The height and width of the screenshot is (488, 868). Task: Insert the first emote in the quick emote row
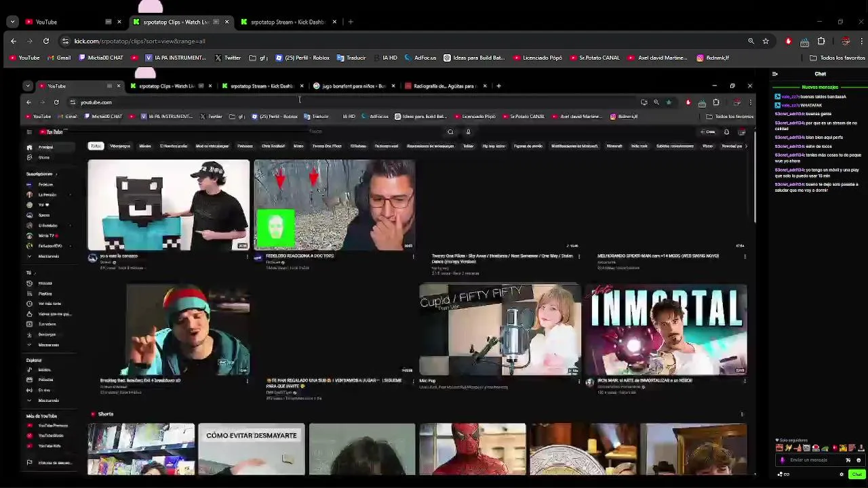point(779,447)
